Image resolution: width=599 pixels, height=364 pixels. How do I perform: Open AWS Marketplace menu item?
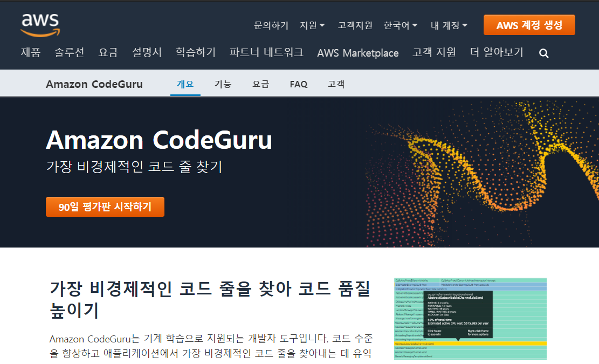[357, 53]
